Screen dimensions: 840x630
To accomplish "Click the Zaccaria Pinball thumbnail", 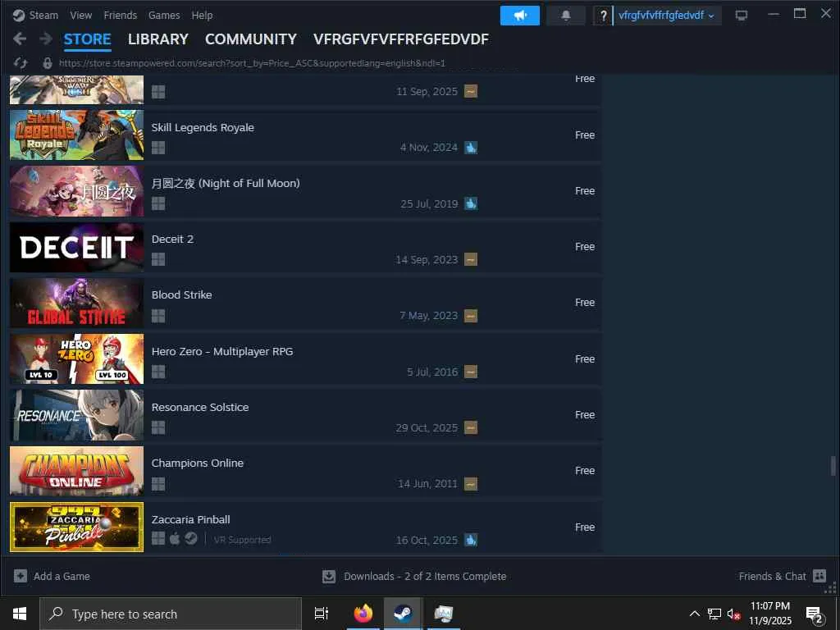I will [x=76, y=527].
